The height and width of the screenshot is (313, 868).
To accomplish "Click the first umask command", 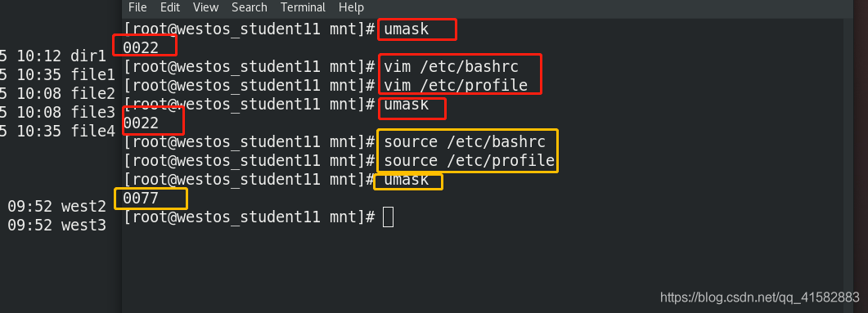I will pyautogui.click(x=407, y=29).
